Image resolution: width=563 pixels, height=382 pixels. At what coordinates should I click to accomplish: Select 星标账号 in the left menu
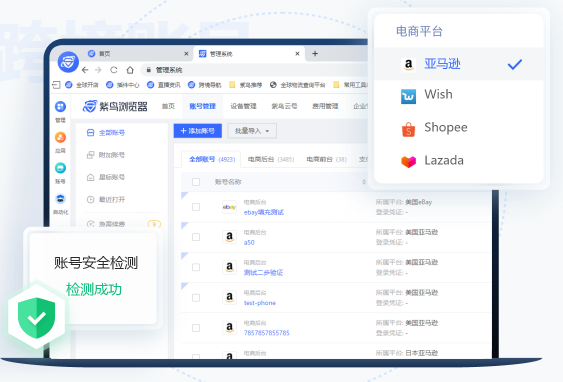click(106, 177)
